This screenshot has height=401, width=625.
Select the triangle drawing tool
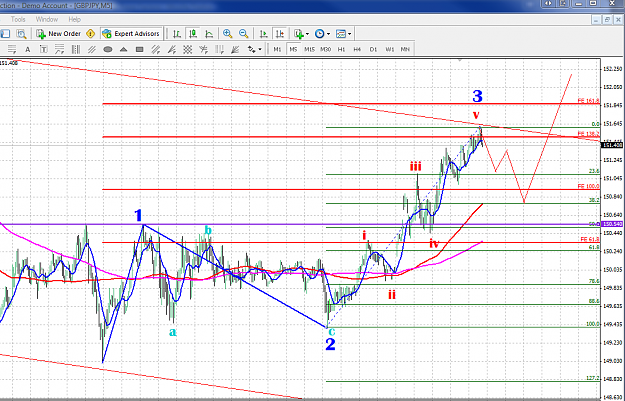point(124,49)
